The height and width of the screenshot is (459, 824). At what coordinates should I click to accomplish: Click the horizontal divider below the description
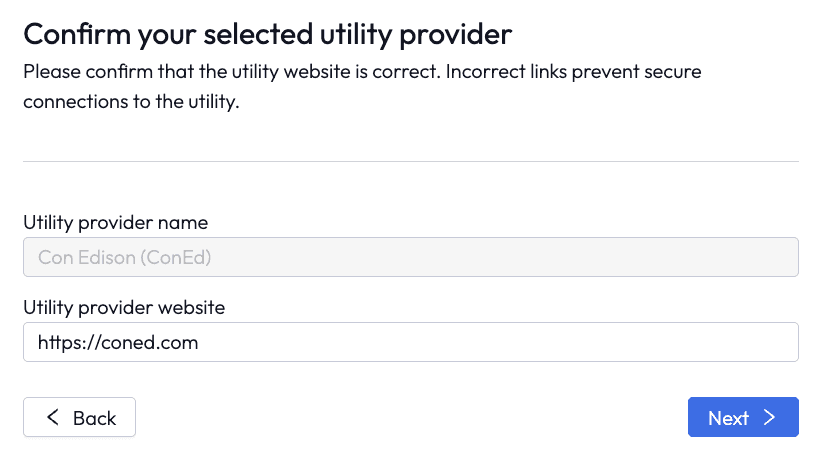point(411,161)
